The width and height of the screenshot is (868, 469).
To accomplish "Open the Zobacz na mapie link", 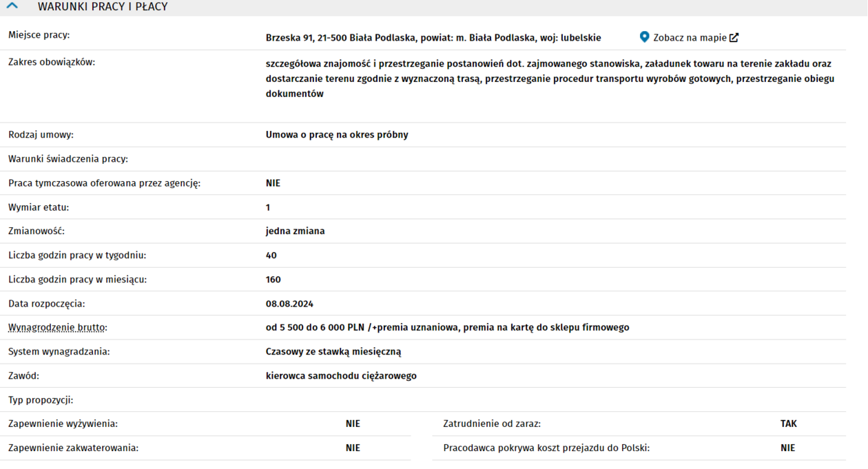I will [690, 38].
